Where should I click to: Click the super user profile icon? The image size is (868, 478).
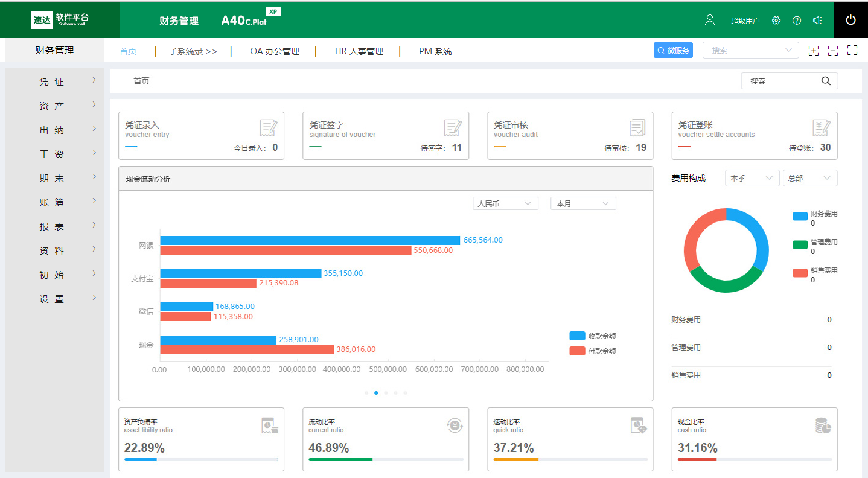coord(710,20)
